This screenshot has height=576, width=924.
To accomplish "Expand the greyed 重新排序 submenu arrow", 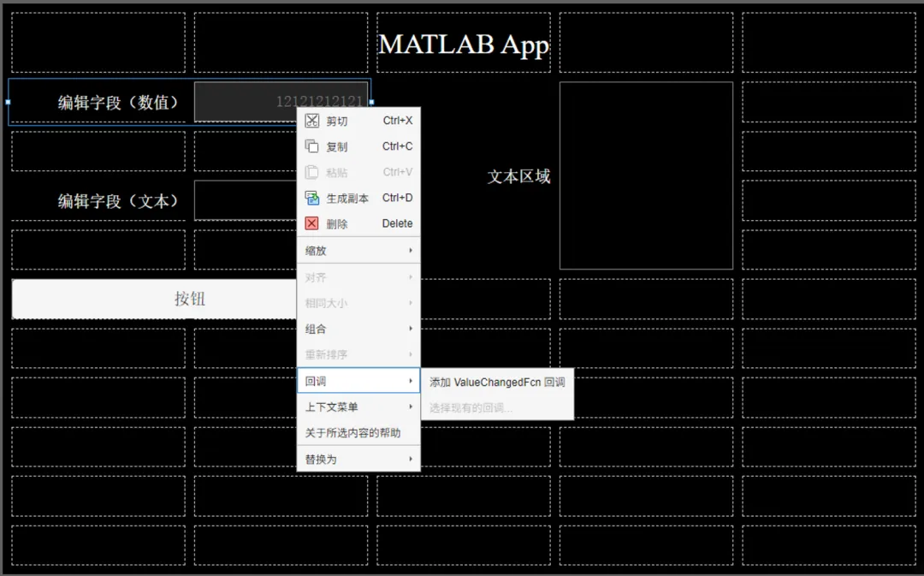I will 411,354.
